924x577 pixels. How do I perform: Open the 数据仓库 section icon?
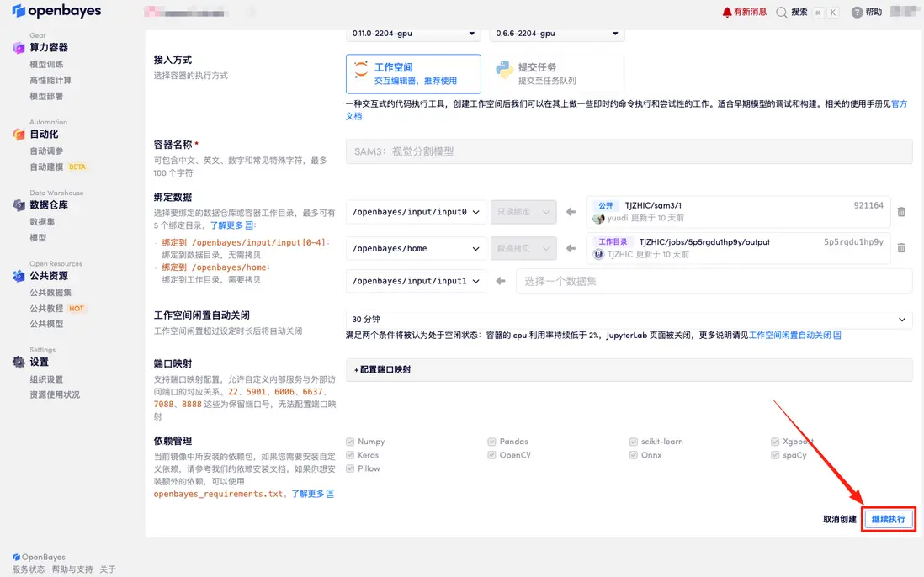[x=19, y=204]
